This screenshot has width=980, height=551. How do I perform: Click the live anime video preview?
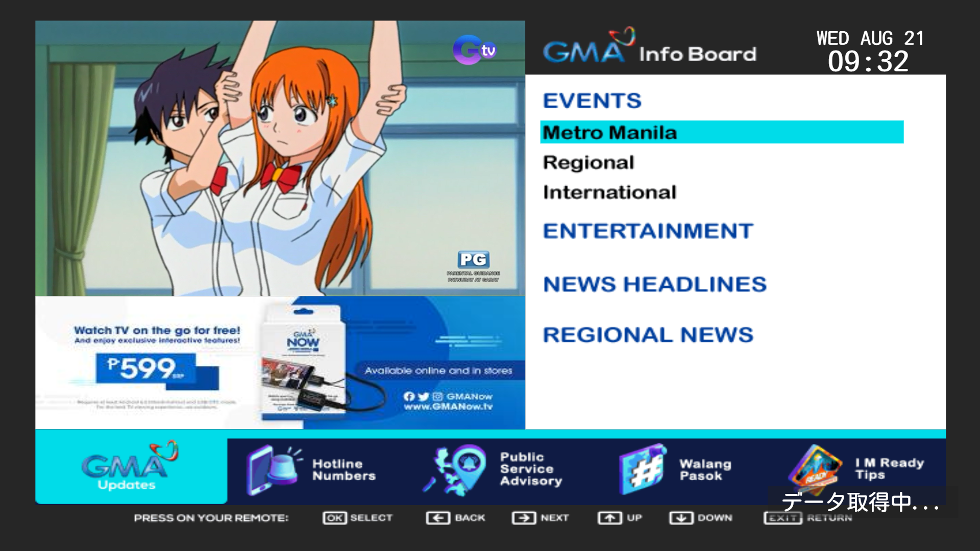click(x=280, y=158)
